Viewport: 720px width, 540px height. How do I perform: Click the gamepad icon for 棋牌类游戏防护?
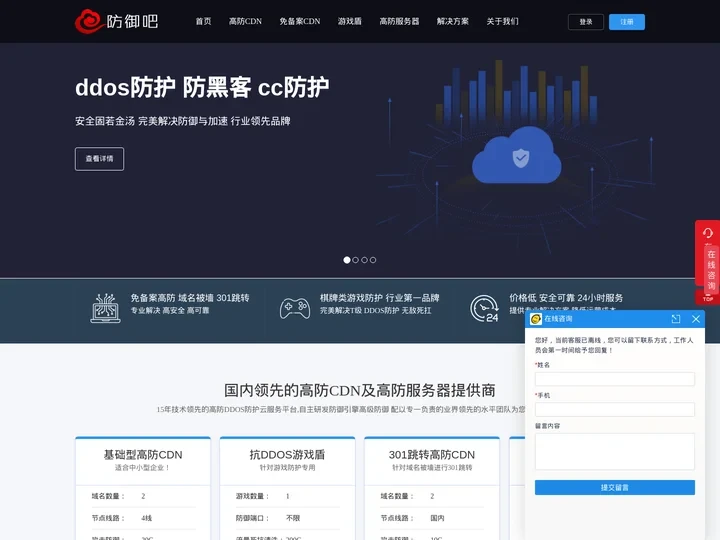(295, 309)
